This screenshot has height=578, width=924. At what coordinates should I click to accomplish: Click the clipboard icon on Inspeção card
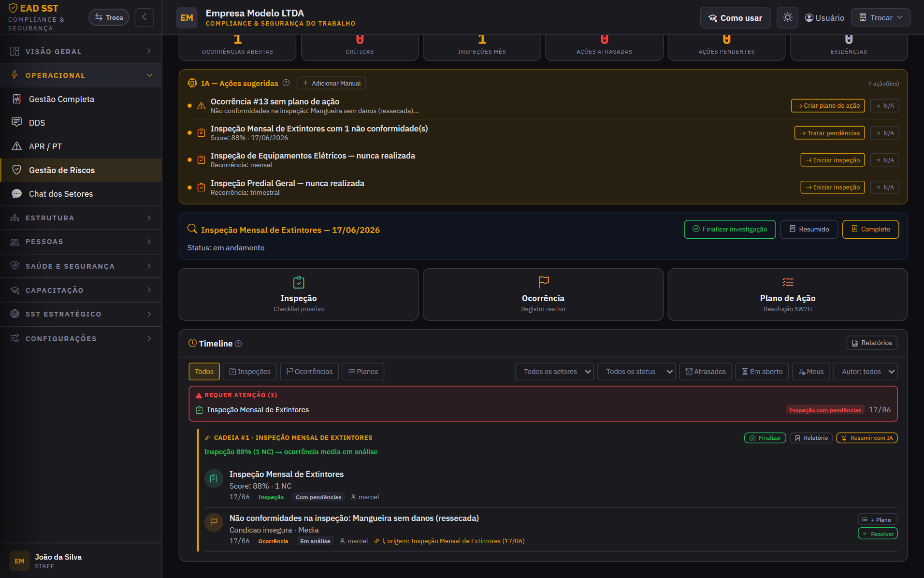[x=299, y=282]
